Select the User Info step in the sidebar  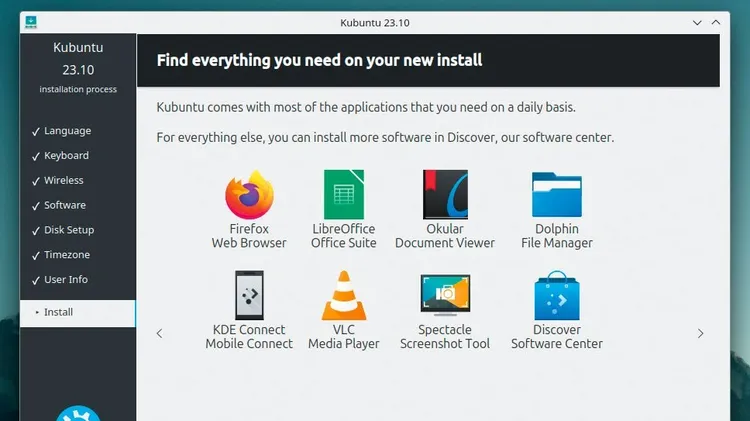(x=66, y=280)
